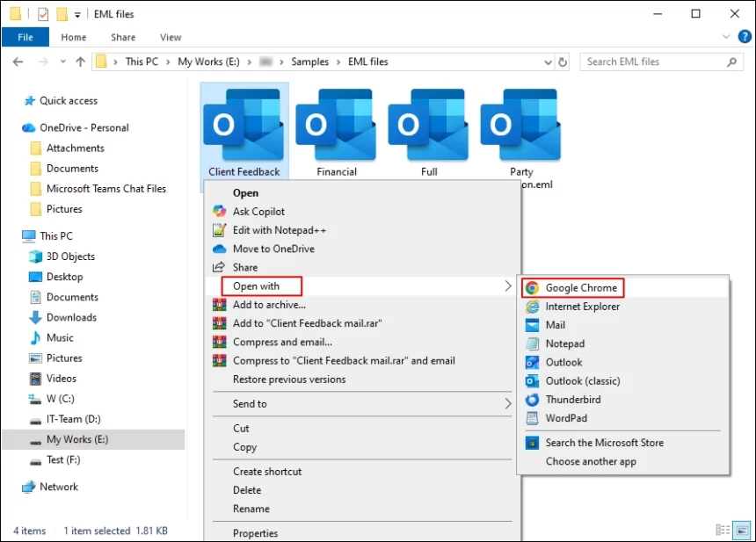Click the OneDrive cloud icon in context menu
Viewport: 756px width, 542px height.
[x=220, y=249]
